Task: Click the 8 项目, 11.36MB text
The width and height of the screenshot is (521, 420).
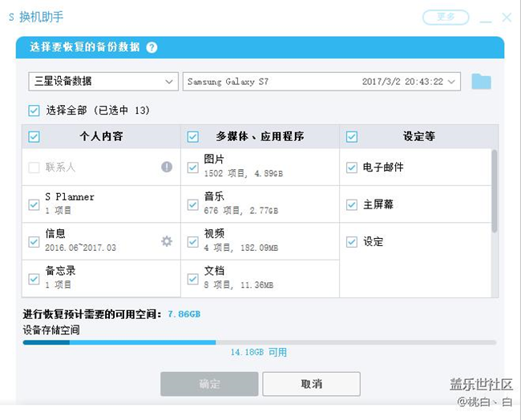Action: pyautogui.click(x=239, y=285)
